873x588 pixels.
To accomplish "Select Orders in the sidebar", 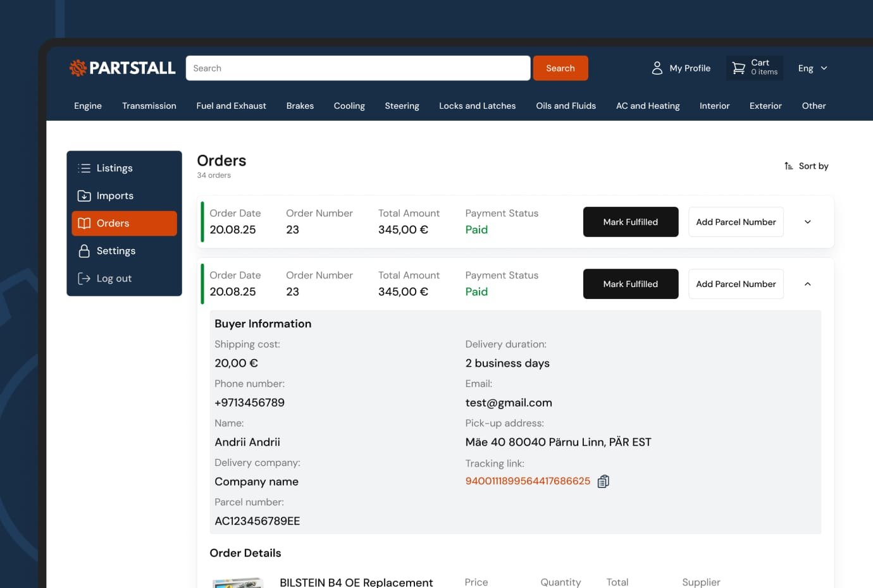I will (124, 223).
